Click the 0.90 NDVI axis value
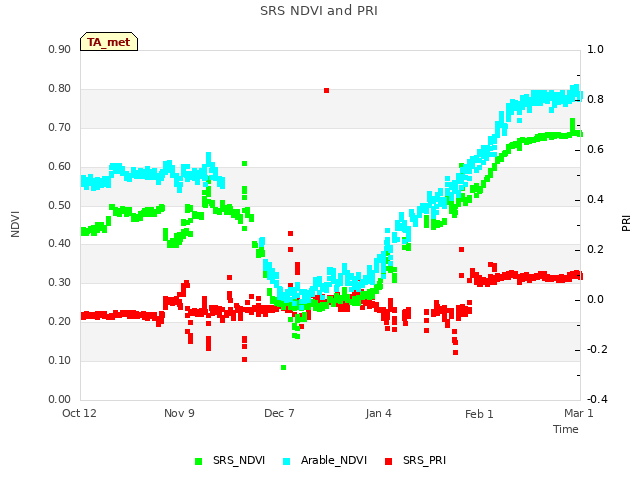 pyautogui.click(x=60, y=49)
